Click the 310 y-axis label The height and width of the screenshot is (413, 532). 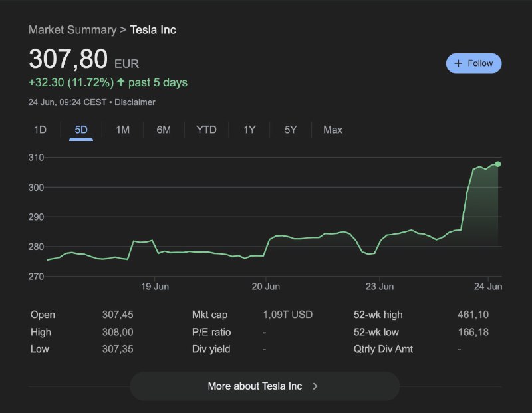(36, 158)
